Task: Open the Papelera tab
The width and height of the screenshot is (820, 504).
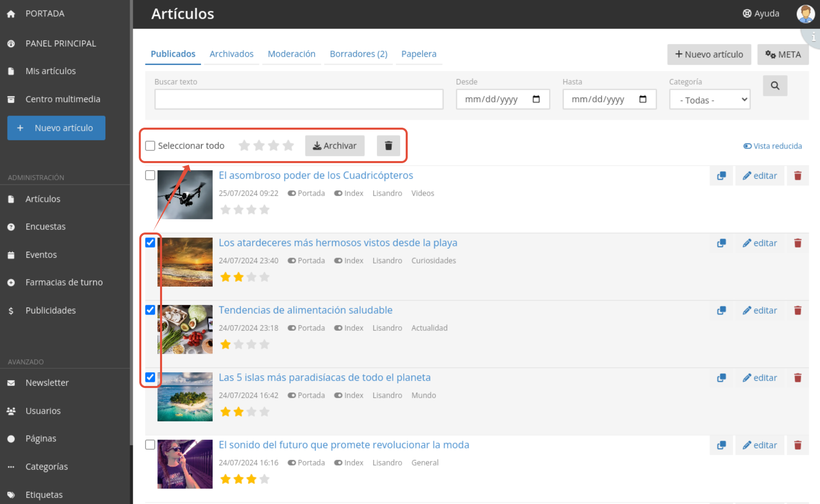Action: click(419, 54)
